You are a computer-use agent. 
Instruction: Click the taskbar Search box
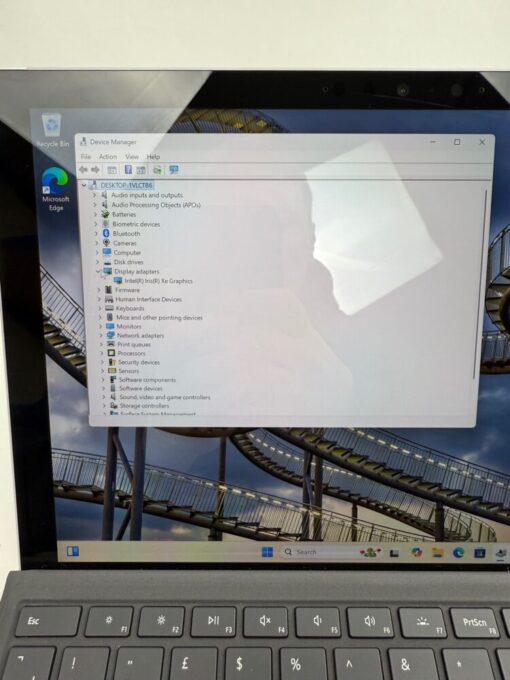point(319,552)
